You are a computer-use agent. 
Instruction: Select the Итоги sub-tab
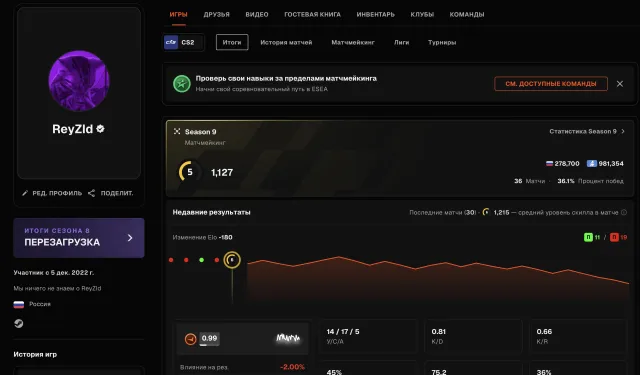pyautogui.click(x=232, y=42)
